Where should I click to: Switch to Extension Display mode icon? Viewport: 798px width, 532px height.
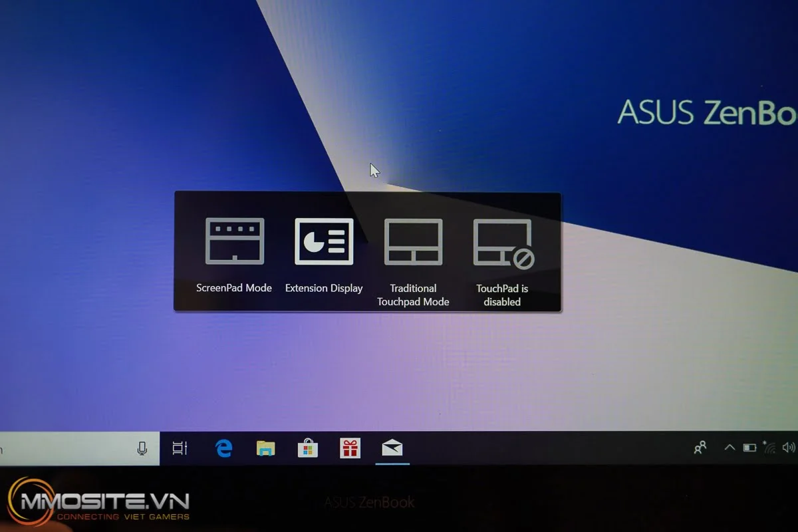[x=324, y=241]
